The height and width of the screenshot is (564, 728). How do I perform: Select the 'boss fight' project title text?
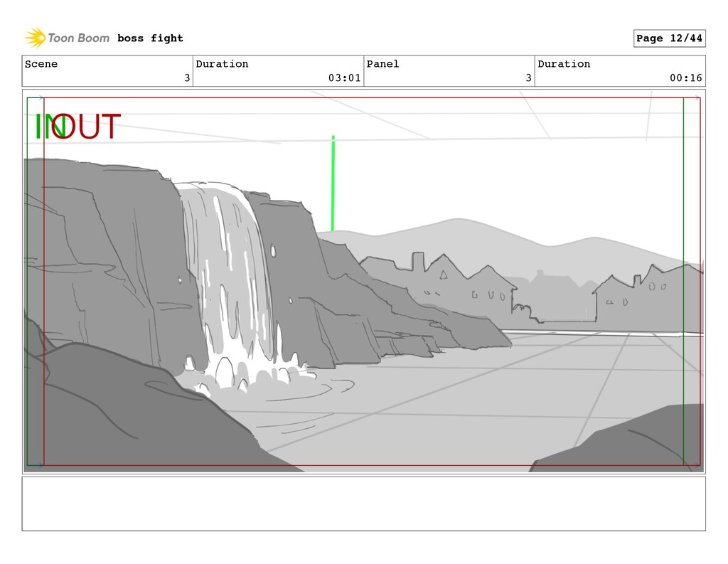150,38
